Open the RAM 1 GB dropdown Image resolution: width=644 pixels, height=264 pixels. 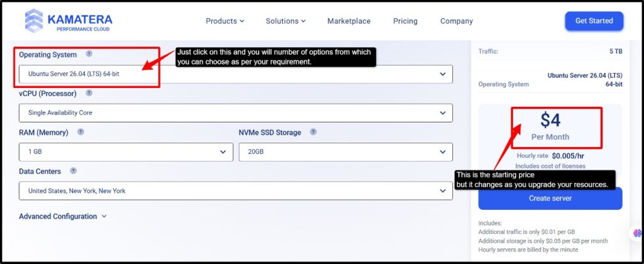pos(126,152)
